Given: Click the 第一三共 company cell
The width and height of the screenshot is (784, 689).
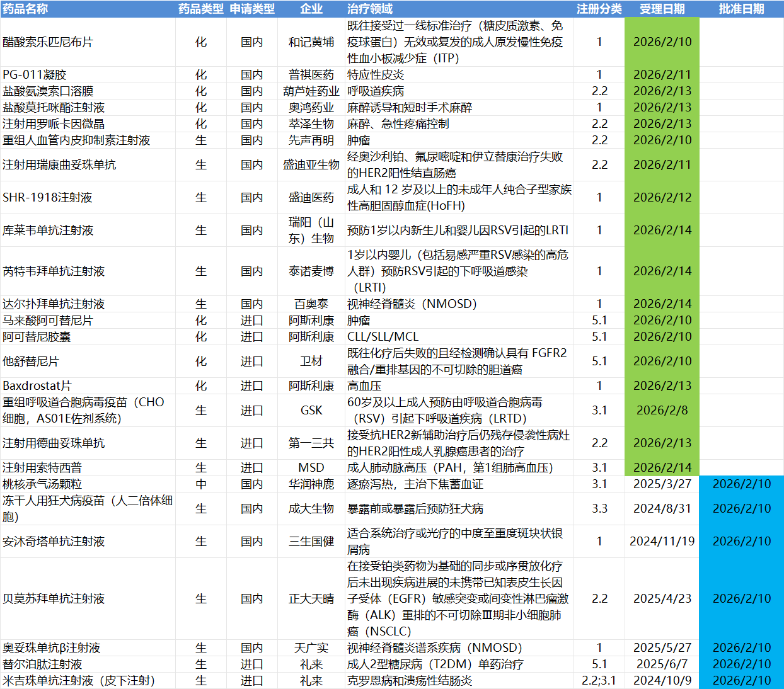Looking at the screenshot, I should pyautogui.click(x=311, y=443).
